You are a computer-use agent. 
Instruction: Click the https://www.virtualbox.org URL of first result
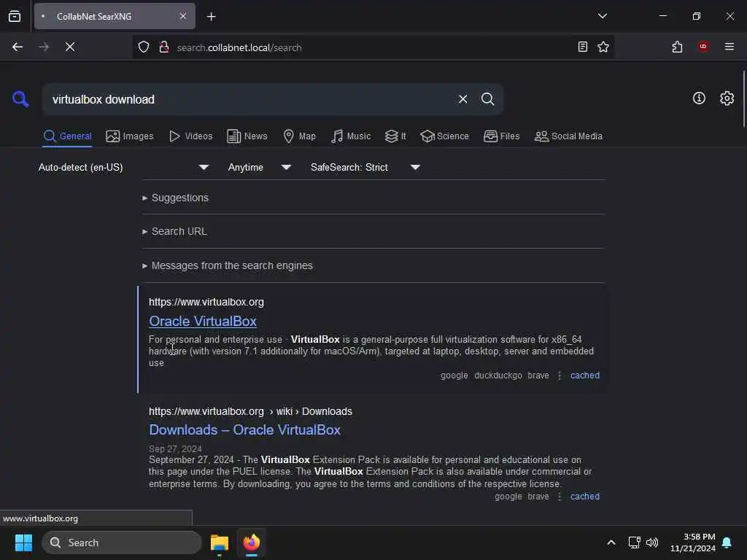click(206, 302)
